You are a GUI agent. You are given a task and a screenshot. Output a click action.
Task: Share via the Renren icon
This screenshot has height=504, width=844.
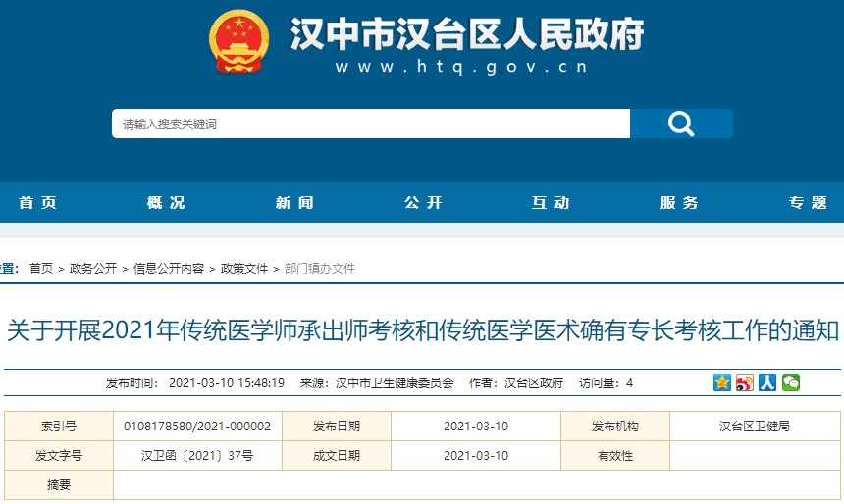(767, 382)
